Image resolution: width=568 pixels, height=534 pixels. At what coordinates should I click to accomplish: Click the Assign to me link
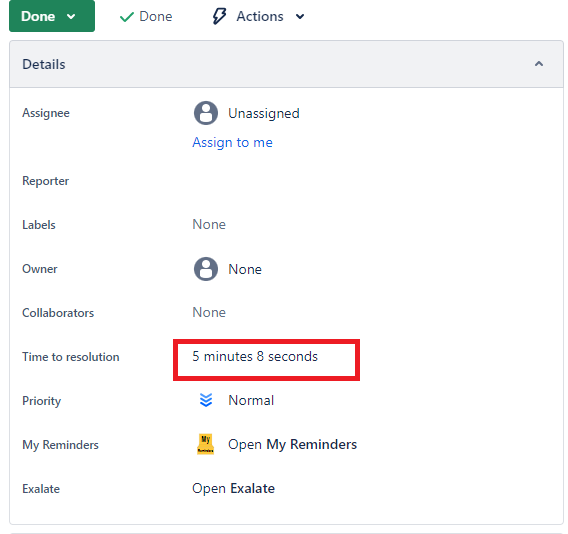pyautogui.click(x=232, y=142)
